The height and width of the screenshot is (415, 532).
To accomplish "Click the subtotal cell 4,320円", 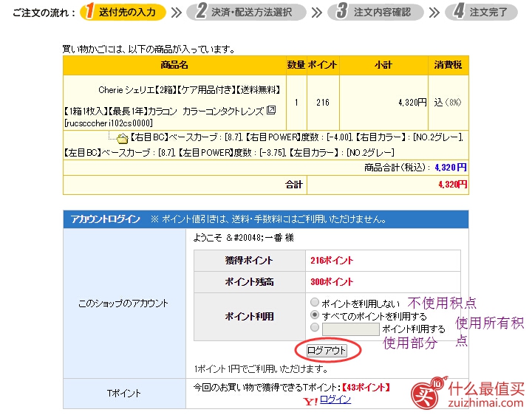I will coord(383,103).
